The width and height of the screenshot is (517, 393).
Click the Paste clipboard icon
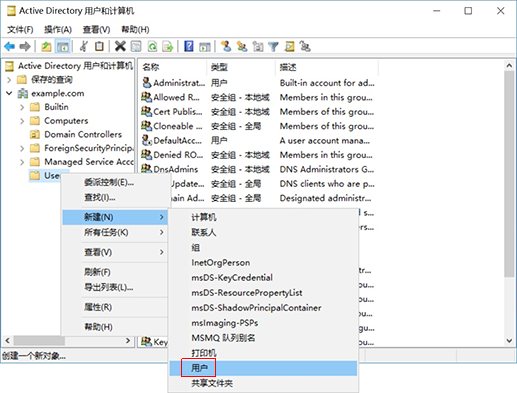coord(99,46)
